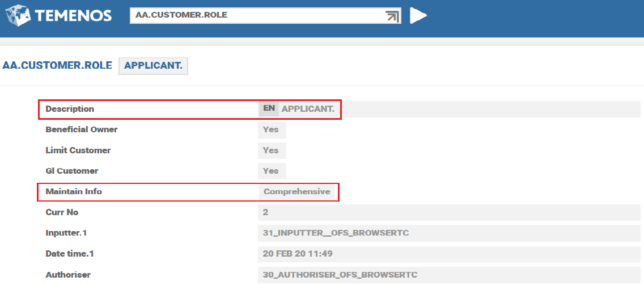Screen dimensions: 644x285
Task: Click the TEMENOS brand text
Action: [x=74, y=16]
